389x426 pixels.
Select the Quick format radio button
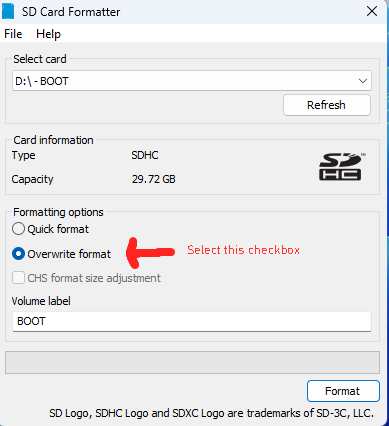[18, 229]
